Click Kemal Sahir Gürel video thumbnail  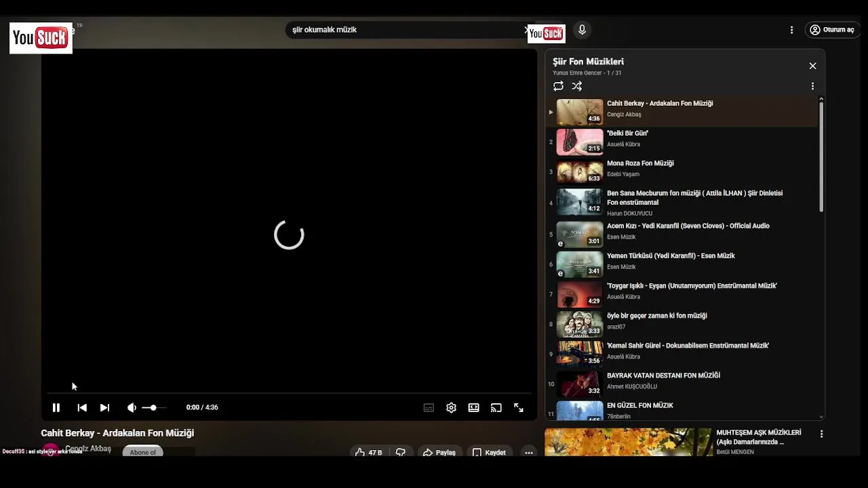click(x=580, y=353)
